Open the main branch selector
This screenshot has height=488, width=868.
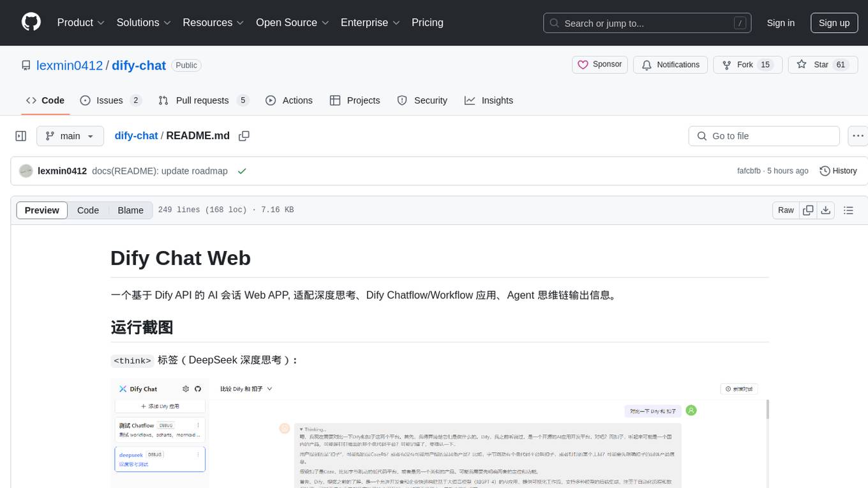[70, 136]
